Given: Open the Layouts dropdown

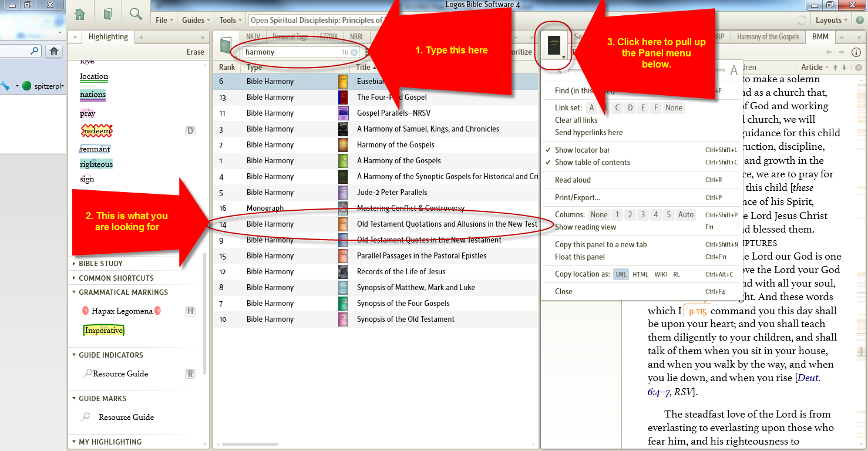Looking at the screenshot, I should [832, 20].
